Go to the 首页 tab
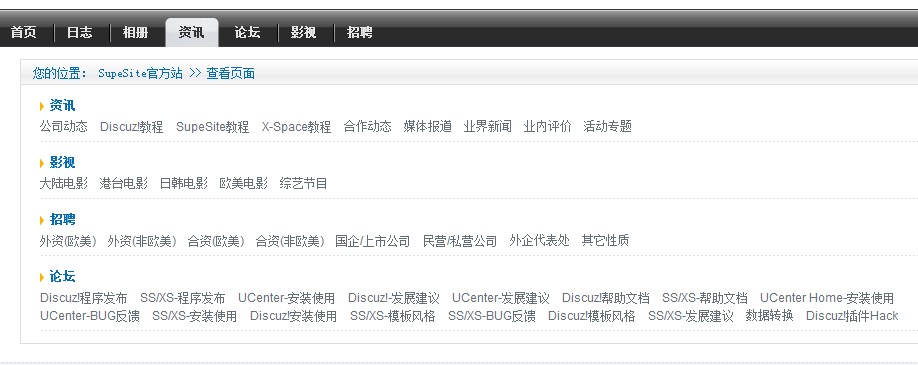 [x=23, y=32]
